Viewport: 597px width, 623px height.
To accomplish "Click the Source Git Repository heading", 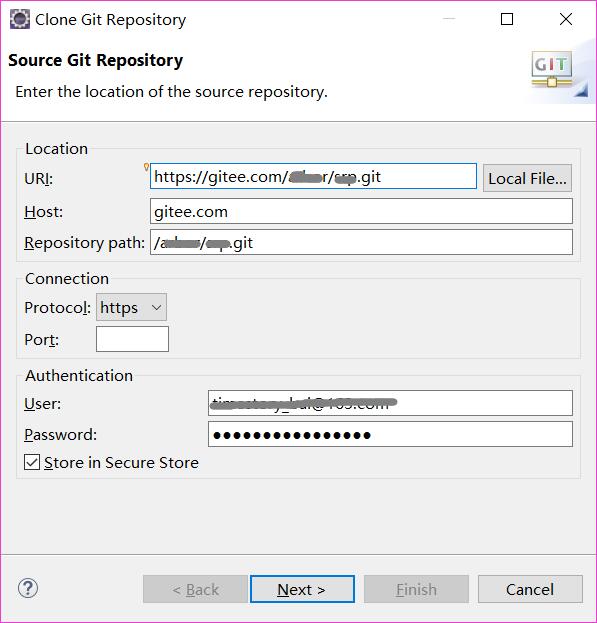I will [x=95, y=61].
